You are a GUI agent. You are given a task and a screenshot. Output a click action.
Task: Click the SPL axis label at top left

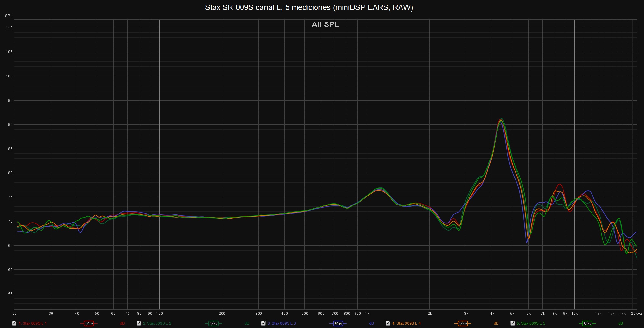pyautogui.click(x=9, y=16)
